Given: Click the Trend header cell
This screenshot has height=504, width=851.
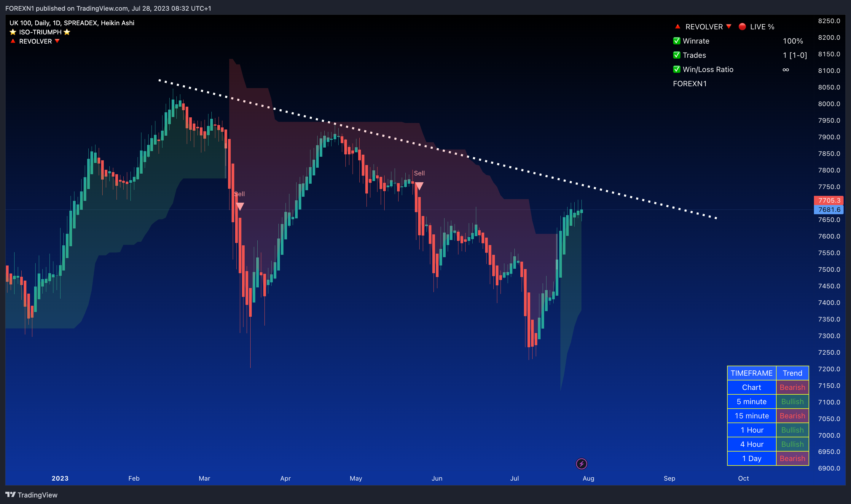Looking at the screenshot, I should tap(792, 373).
